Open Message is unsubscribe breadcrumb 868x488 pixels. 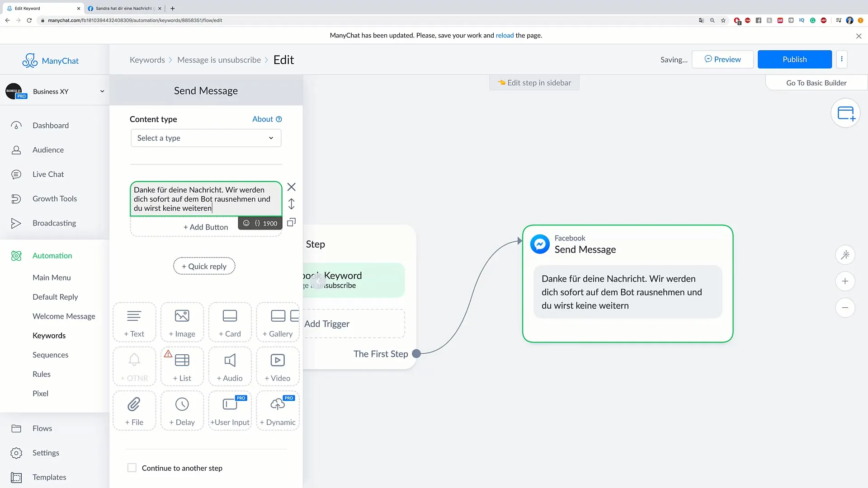[x=219, y=60]
